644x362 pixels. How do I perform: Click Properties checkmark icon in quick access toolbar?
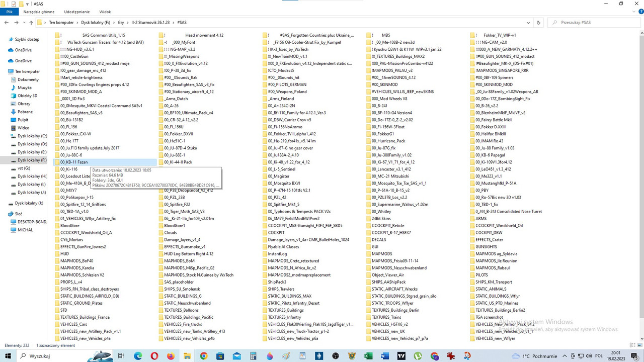(x=13, y=4)
